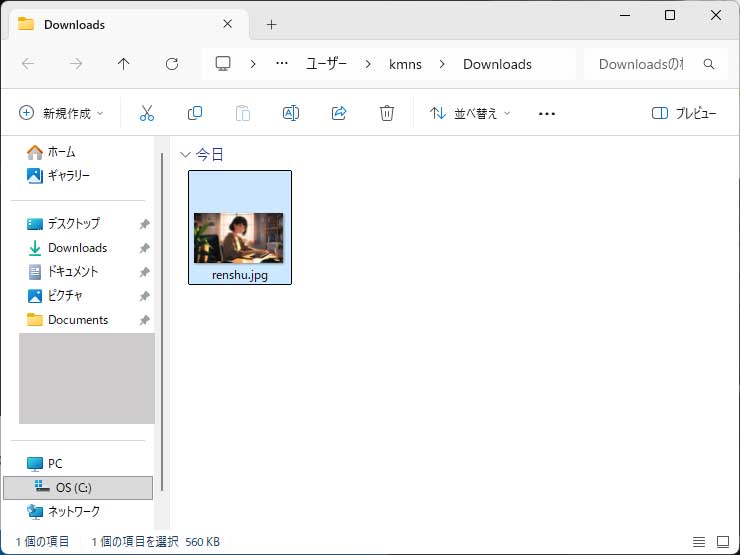Switch to details list view
Image resolution: width=740 pixels, height=555 pixels.
tap(698, 541)
